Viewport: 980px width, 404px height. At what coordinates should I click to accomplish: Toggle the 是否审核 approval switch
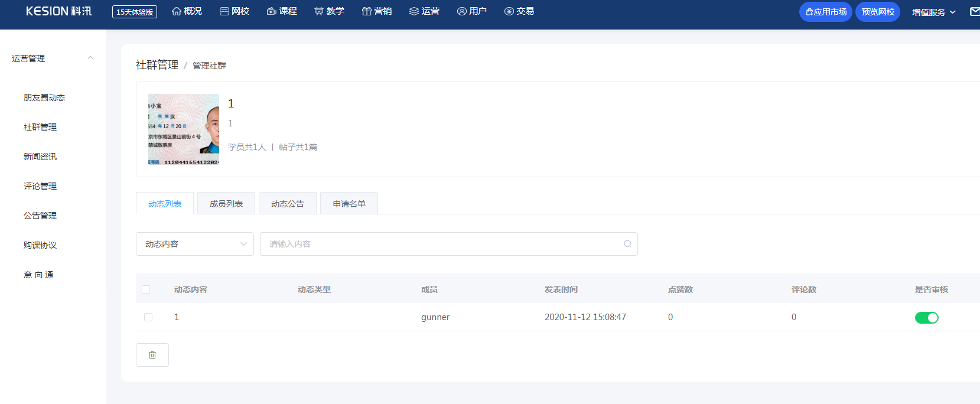926,318
